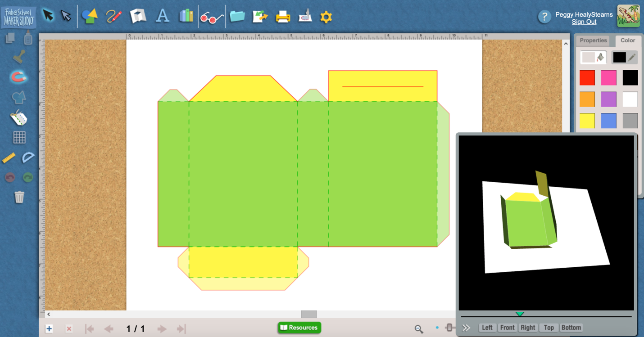Undo the last action with the red arrow
Viewport: 644px width, 337px height.
(x=10, y=177)
